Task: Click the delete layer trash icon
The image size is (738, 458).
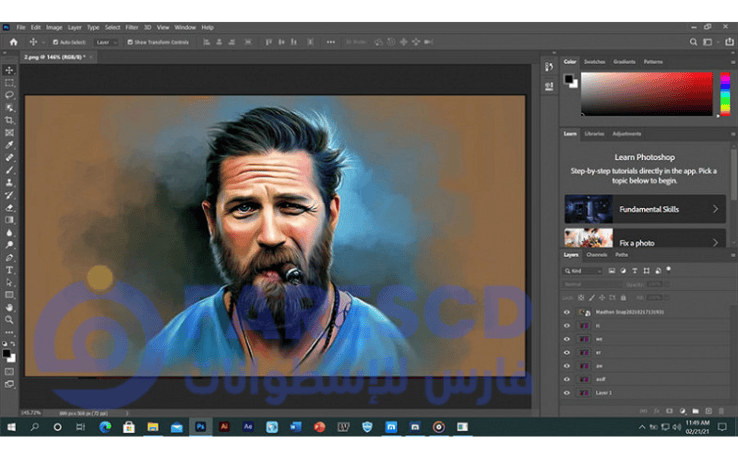Action: pyautogui.click(x=721, y=411)
